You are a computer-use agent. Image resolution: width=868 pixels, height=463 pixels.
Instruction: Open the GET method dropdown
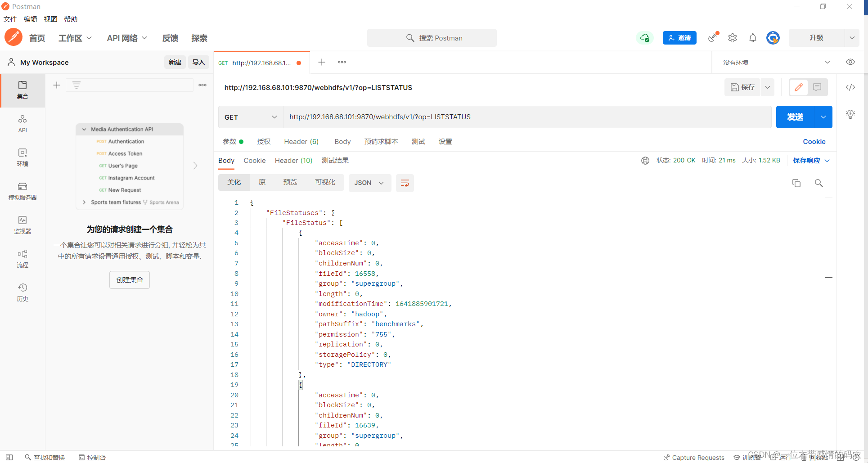click(250, 117)
